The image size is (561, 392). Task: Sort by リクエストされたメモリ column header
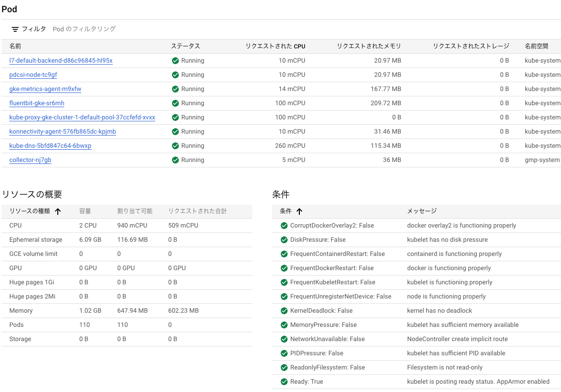tap(369, 46)
